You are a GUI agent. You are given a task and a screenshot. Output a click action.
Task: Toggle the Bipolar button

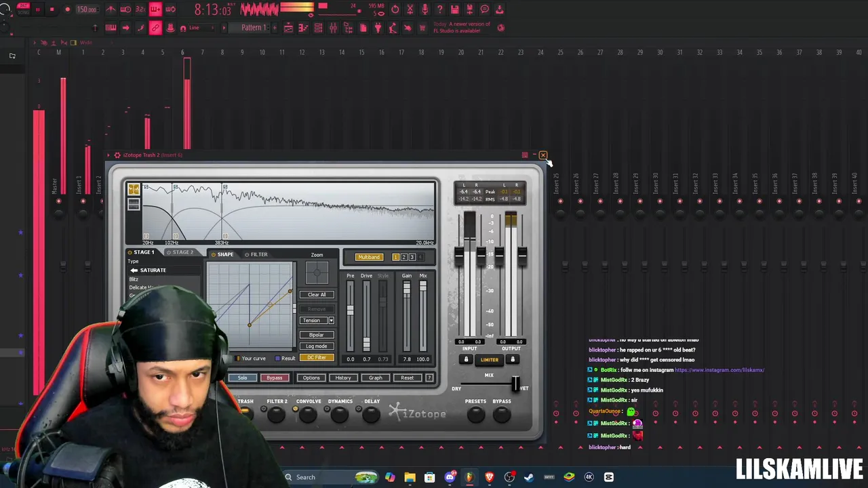click(x=317, y=335)
